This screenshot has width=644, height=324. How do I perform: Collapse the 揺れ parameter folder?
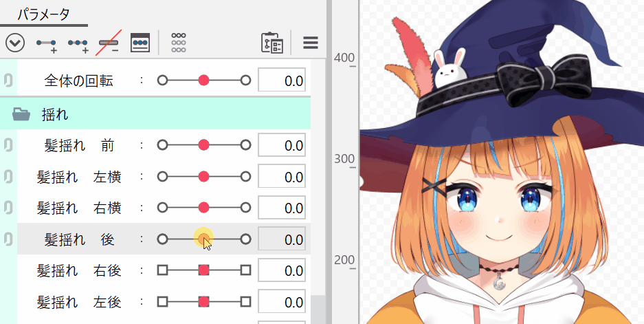pos(21,114)
